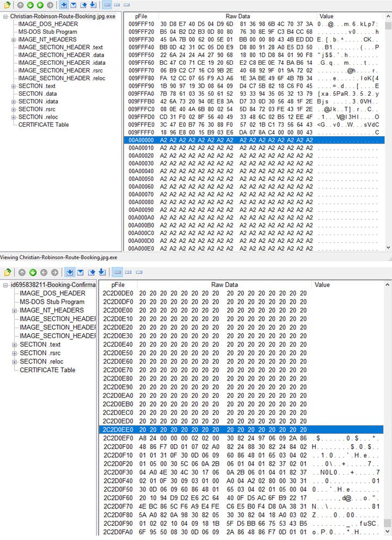392x540 pixels.
Task: Collapse the id695838211-Booking-Confirma root node
Action: click(x=5, y=285)
